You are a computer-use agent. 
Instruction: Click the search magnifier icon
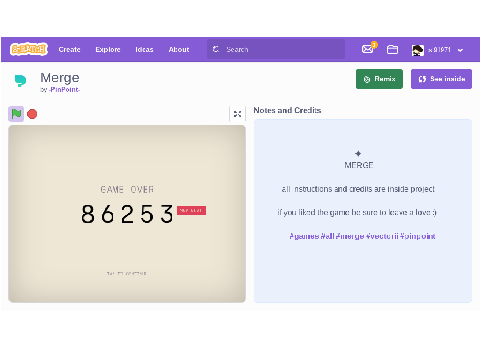coord(216,49)
